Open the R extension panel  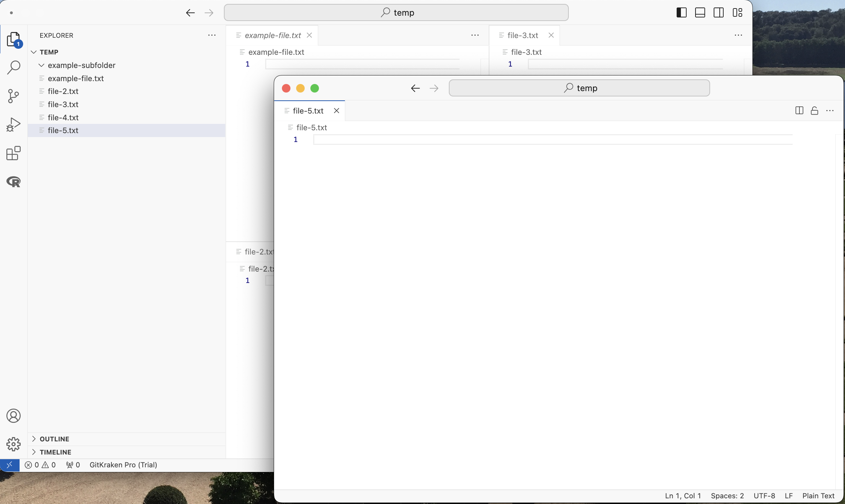[14, 182]
